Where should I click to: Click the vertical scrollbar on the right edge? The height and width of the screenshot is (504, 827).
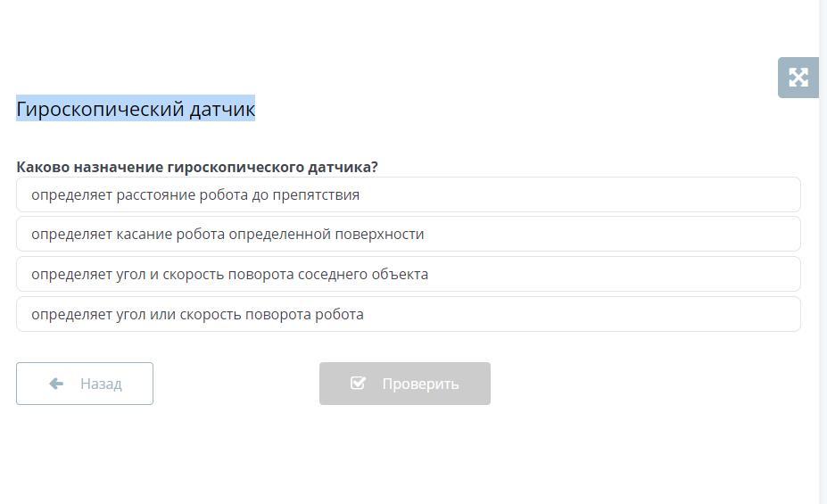pyautogui.click(x=823, y=252)
